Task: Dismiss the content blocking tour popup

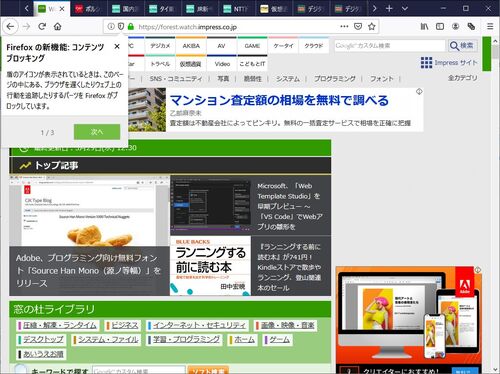Action: pyautogui.click(x=117, y=47)
